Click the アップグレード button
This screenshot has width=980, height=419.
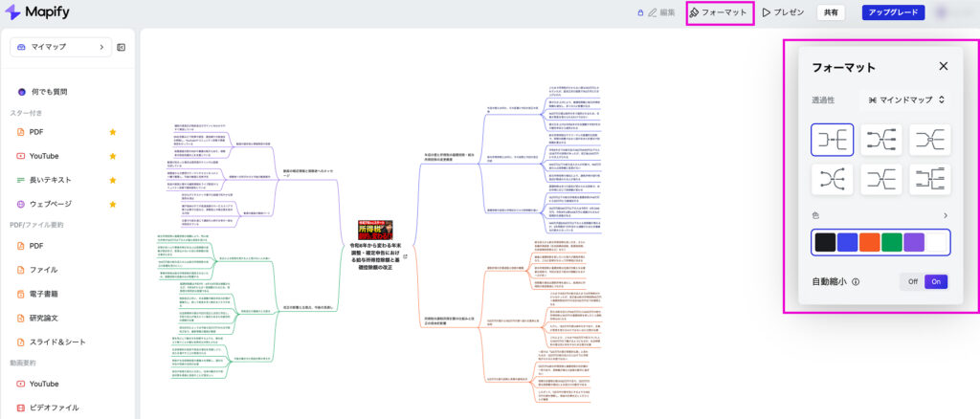[892, 13]
